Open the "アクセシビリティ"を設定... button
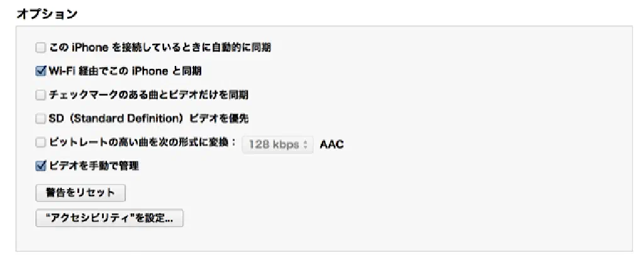The image size is (644, 255). (109, 218)
